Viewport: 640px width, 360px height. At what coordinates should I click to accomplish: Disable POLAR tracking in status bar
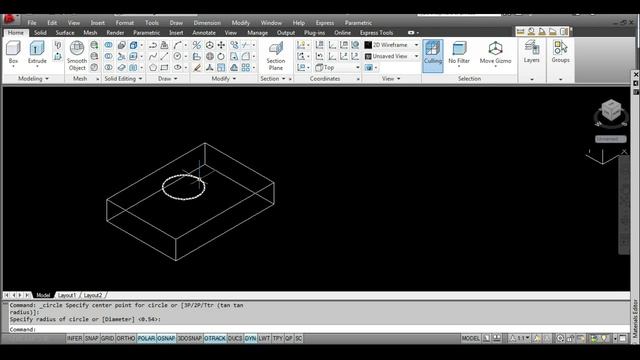146,338
